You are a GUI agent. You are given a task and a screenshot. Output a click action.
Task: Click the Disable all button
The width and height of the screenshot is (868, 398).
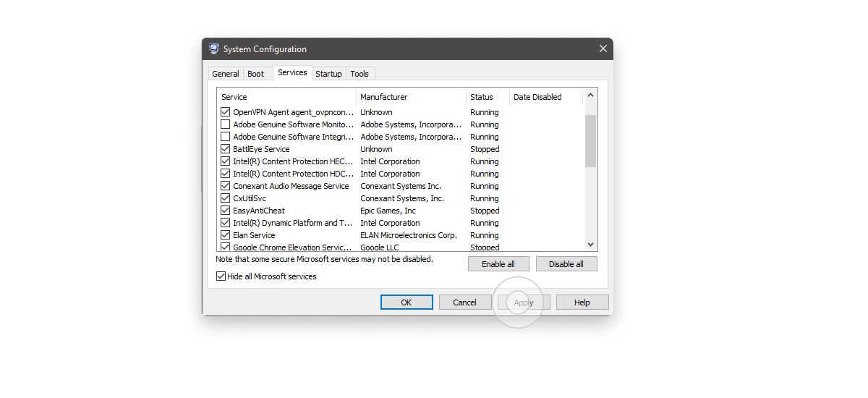[566, 264]
